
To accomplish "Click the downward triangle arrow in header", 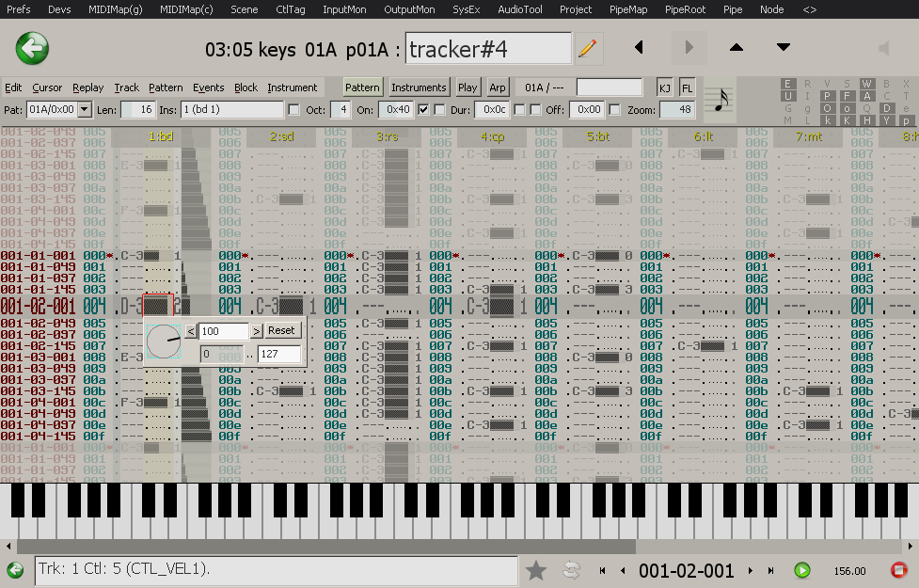I will click(x=783, y=47).
